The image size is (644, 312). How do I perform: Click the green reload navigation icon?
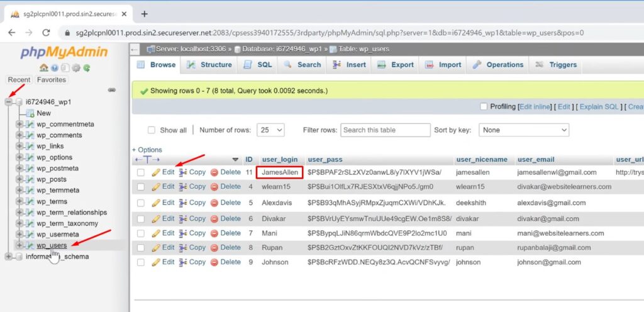(86, 68)
